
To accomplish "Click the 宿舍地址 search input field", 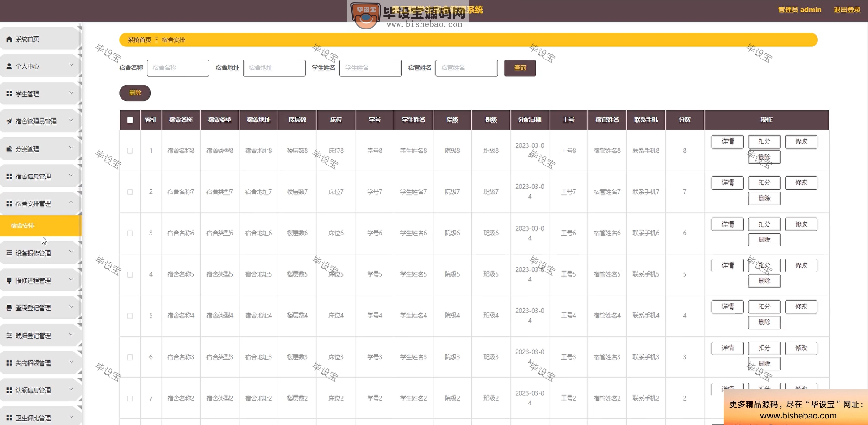I will (x=274, y=68).
